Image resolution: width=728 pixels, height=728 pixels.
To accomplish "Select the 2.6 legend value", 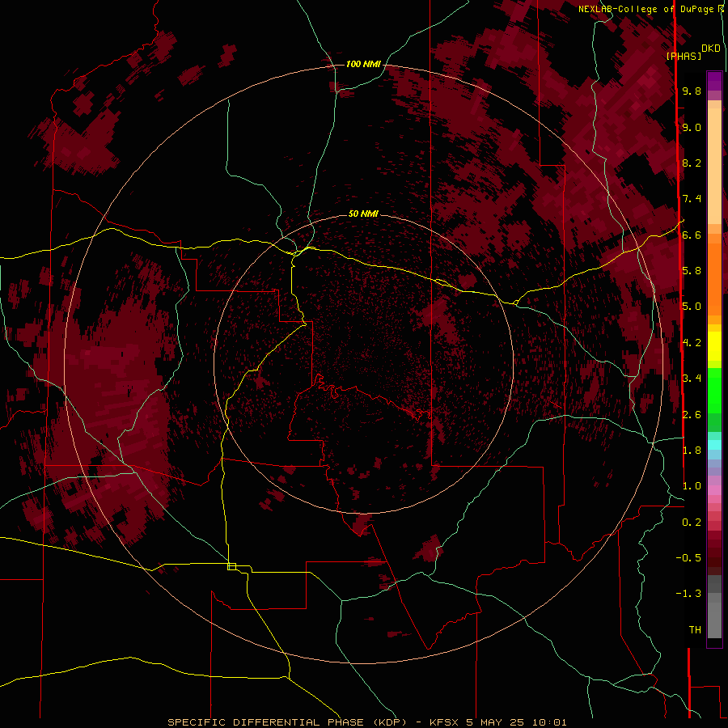I will point(692,415).
